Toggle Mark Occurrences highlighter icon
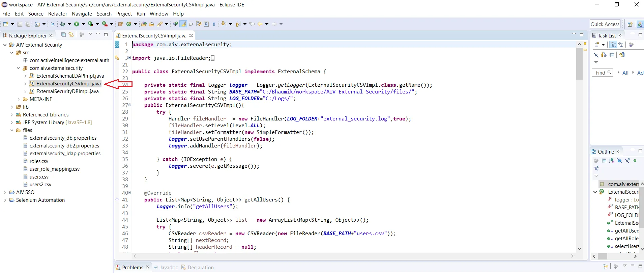The height and width of the screenshot is (273, 644). point(183,24)
